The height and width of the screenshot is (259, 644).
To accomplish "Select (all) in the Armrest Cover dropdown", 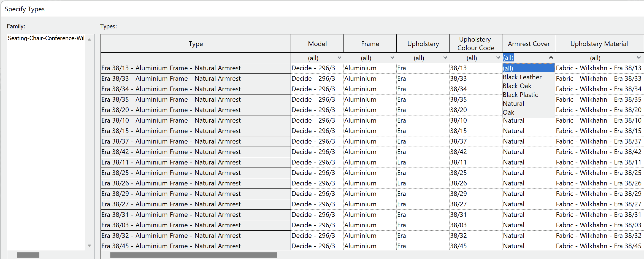I will tap(508, 68).
